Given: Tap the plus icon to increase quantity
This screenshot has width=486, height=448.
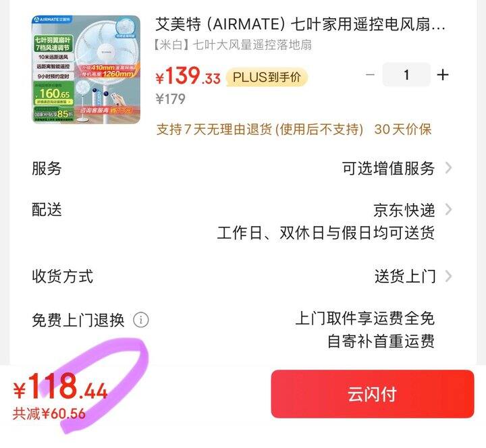Looking at the screenshot, I should [x=443, y=75].
